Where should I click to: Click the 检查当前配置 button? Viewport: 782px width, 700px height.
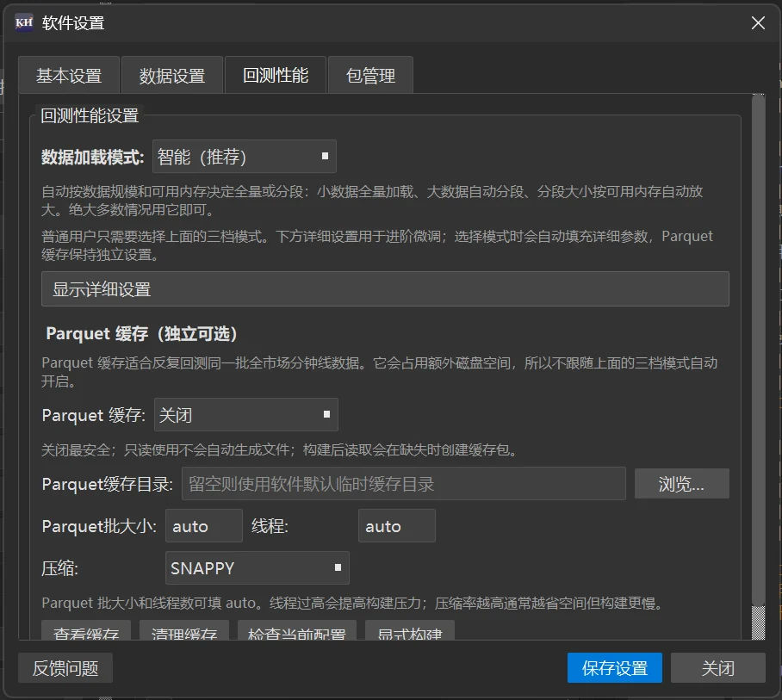click(297, 630)
